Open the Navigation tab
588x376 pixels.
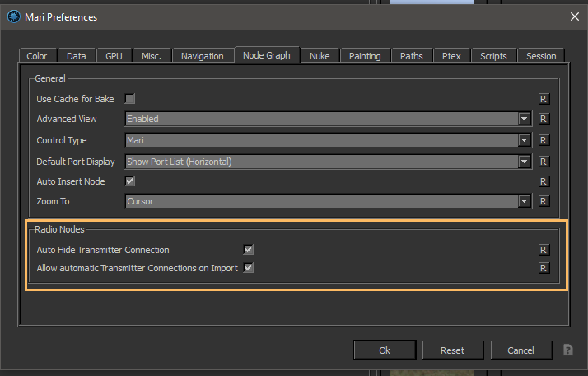pyautogui.click(x=202, y=56)
